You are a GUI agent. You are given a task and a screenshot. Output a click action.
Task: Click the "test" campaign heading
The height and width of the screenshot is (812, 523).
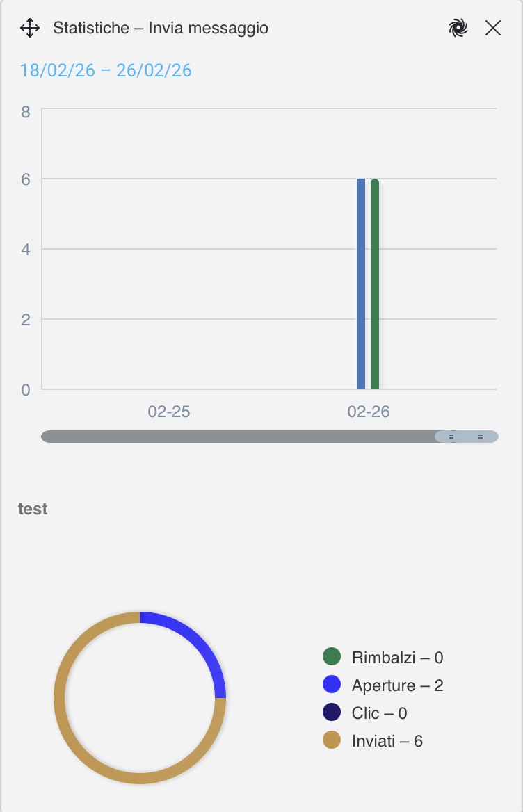point(33,509)
